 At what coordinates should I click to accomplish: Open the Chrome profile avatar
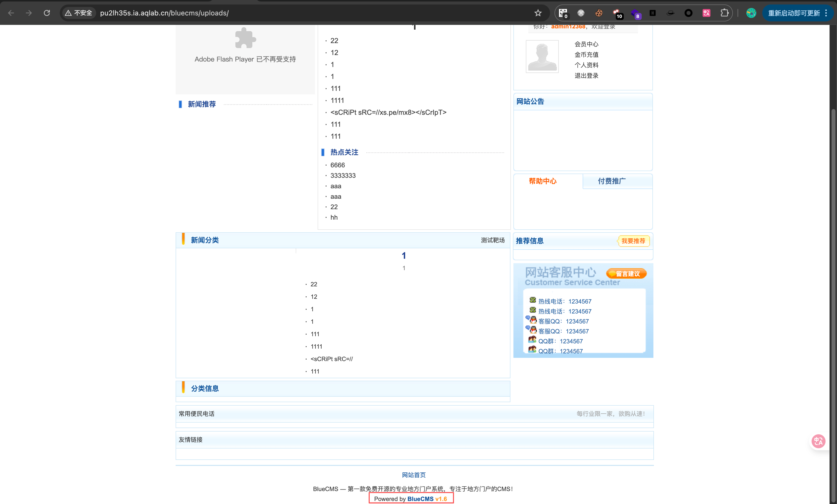click(x=751, y=13)
